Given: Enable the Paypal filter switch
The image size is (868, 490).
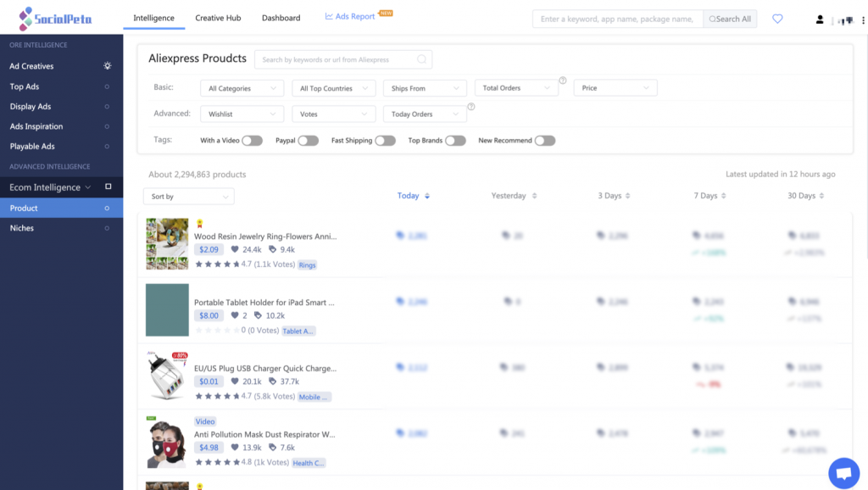Looking at the screenshot, I should (x=309, y=141).
